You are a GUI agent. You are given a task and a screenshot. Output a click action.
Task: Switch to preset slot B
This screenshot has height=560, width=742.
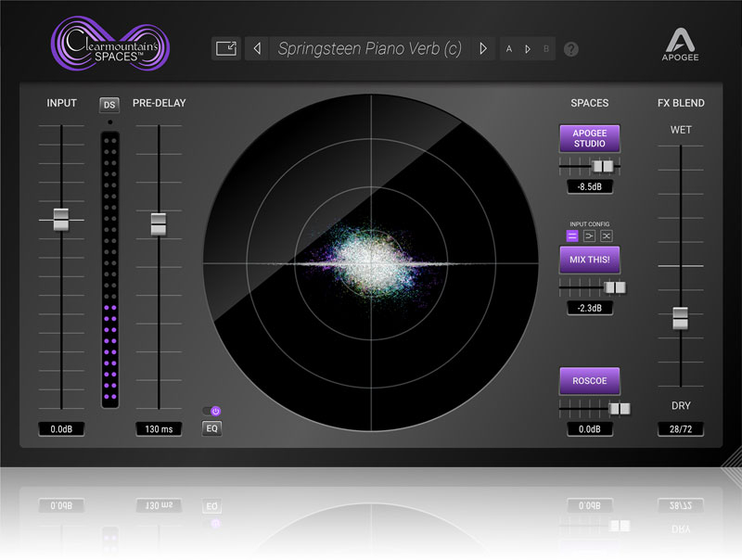tap(546, 49)
